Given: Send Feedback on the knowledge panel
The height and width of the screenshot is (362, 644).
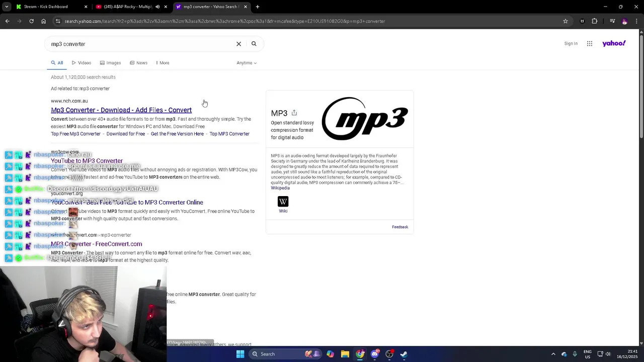Looking at the screenshot, I should coord(400,227).
